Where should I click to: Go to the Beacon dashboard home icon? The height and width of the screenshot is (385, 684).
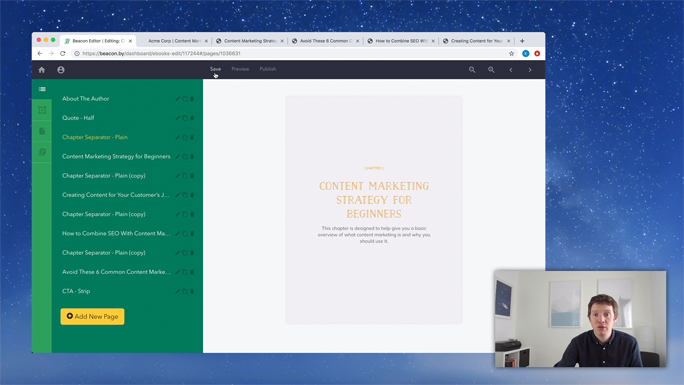point(42,70)
